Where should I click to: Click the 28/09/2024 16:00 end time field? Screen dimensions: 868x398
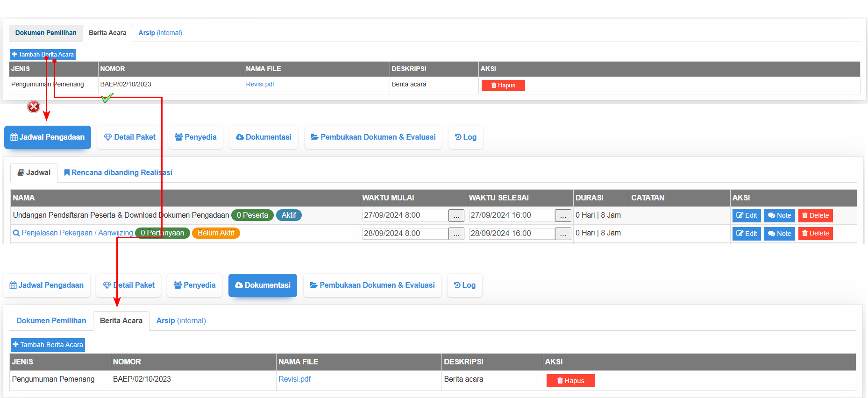click(512, 234)
